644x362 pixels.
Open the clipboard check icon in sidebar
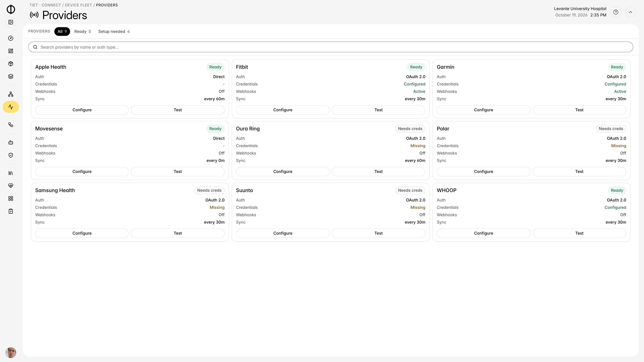click(11, 211)
